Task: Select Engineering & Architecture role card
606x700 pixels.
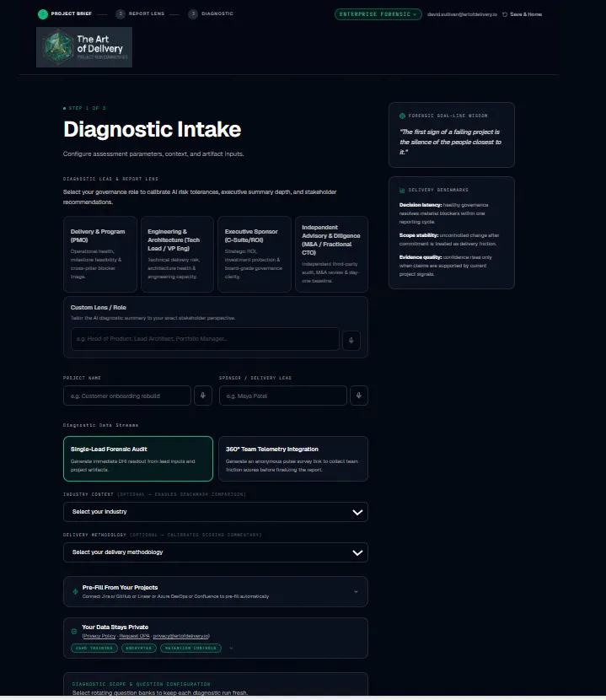Action: (x=177, y=254)
